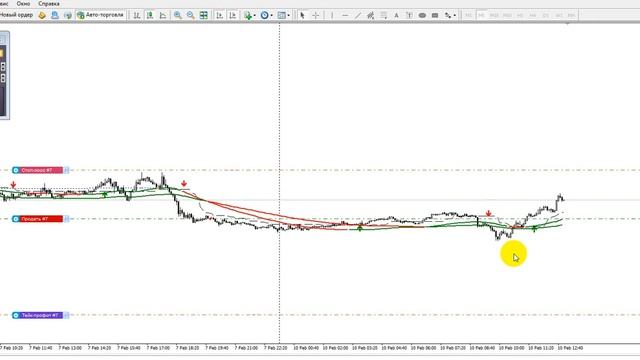640x360 pixels.
Task: Click the '7 Feb 22:20' time axis label
Action: (x=276, y=348)
